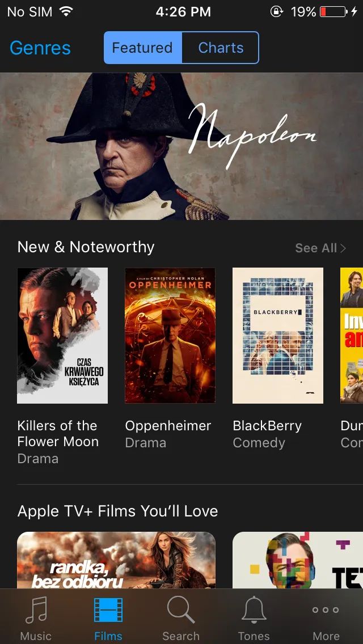This screenshot has width=363, height=644.
Task: Select the Featured segment
Action: point(143,48)
